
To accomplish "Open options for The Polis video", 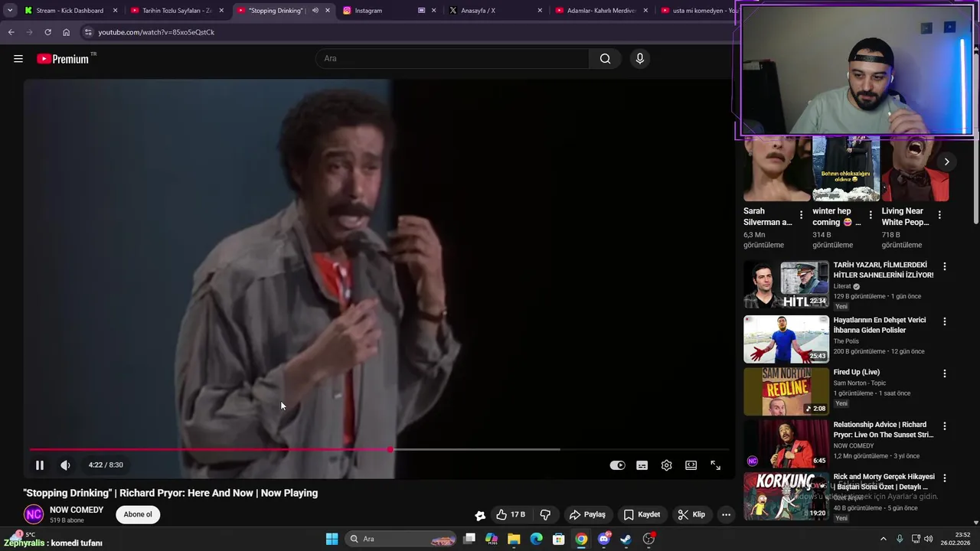I will [x=944, y=321].
